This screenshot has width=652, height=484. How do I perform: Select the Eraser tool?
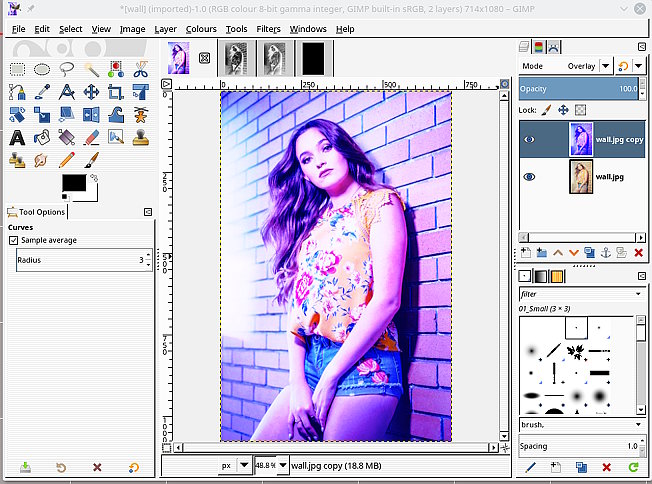[91, 138]
